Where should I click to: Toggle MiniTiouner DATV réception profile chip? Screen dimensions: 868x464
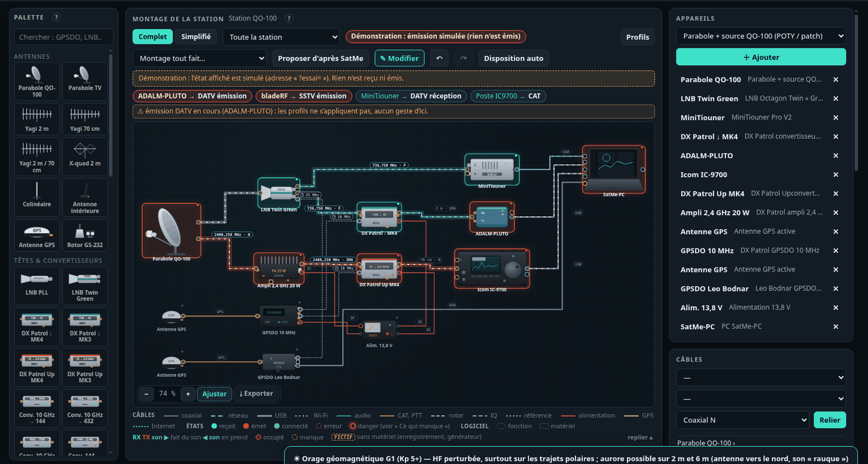click(x=411, y=96)
